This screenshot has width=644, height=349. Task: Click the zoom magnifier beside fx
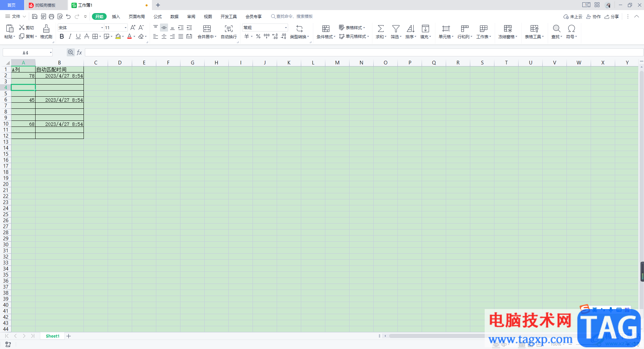pos(70,52)
